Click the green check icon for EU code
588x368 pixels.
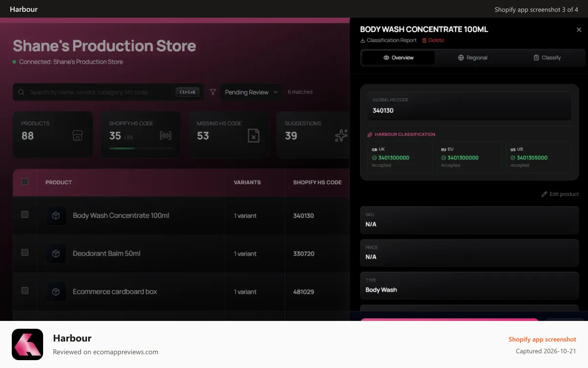(x=444, y=158)
